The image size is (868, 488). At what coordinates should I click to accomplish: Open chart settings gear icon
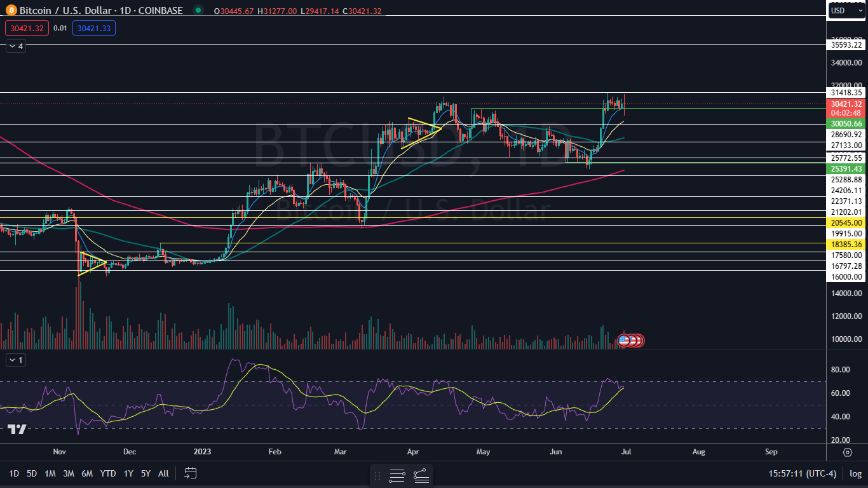tap(848, 452)
